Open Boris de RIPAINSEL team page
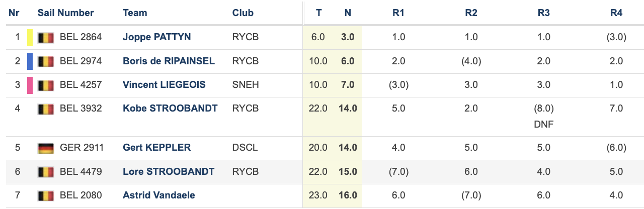 [x=169, y=61]
